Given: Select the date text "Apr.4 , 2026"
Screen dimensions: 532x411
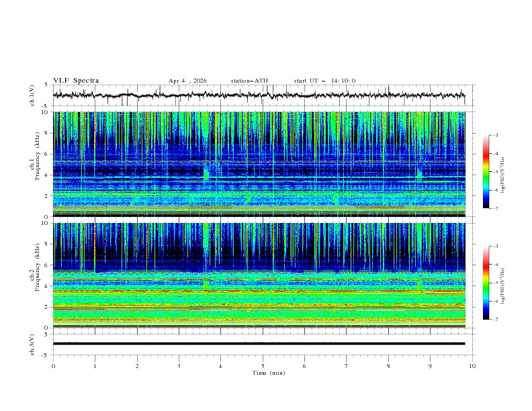Looking at the screenshot, I should point(187,81).
